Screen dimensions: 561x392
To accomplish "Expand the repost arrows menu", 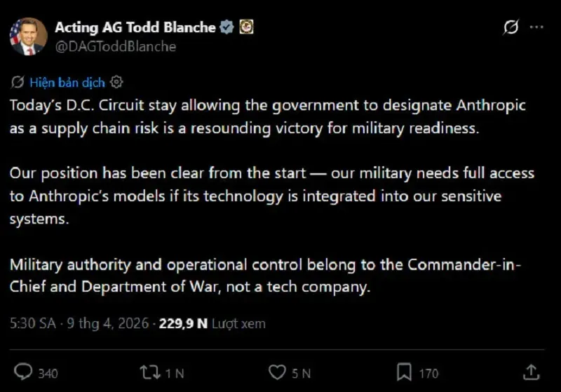I will (x=149, y=371).
